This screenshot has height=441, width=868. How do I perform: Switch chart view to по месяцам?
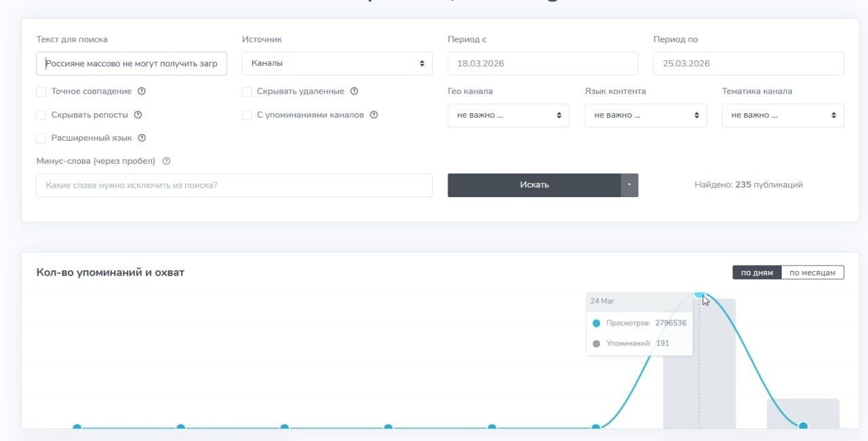(x=812, y=272)
